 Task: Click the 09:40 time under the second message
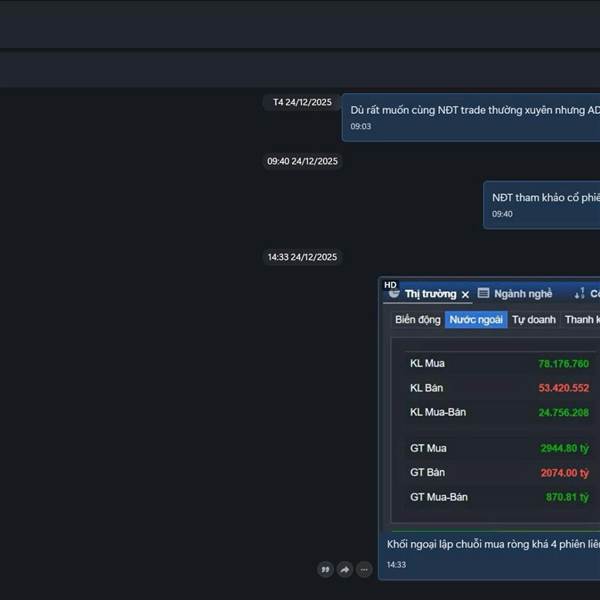pos(502,214)
